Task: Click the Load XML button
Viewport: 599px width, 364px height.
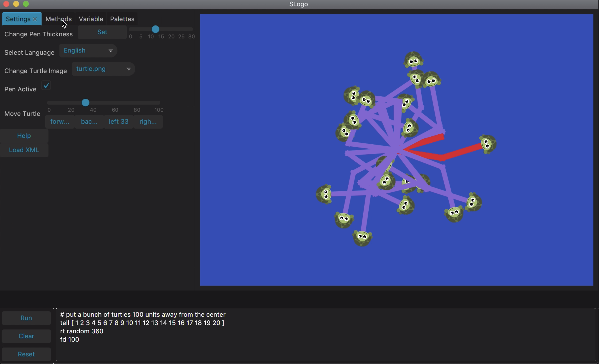Action: click(x=24, y=150)
